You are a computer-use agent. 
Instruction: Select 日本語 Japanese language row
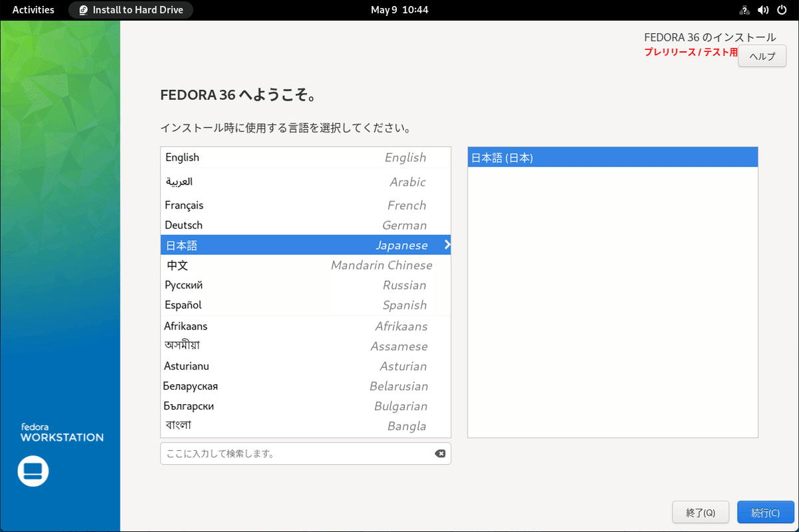[x=306, y=245]
